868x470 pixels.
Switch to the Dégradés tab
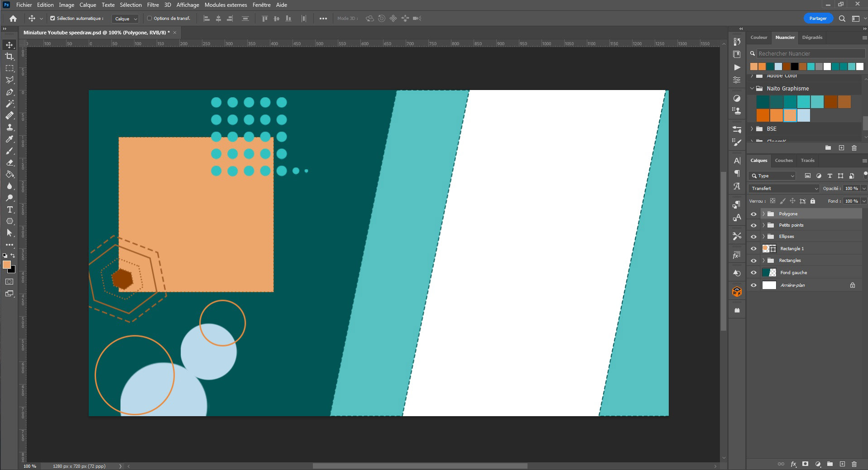(x=812, y=38)
